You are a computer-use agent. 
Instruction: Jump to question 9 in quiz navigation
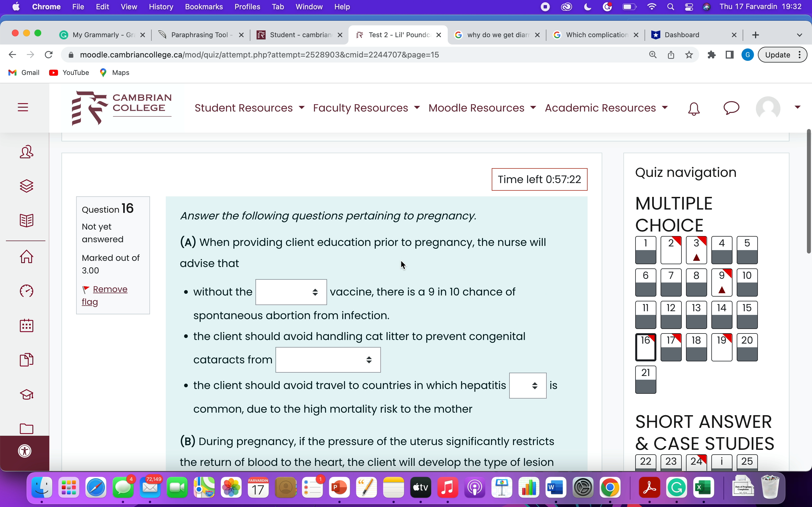pyautogui.click(x=721, y=282)
